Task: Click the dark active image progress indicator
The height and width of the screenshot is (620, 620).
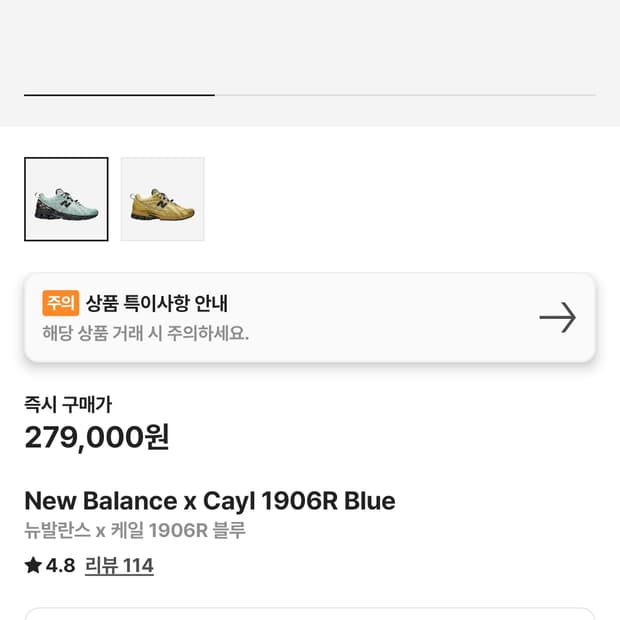Action: 119,95
